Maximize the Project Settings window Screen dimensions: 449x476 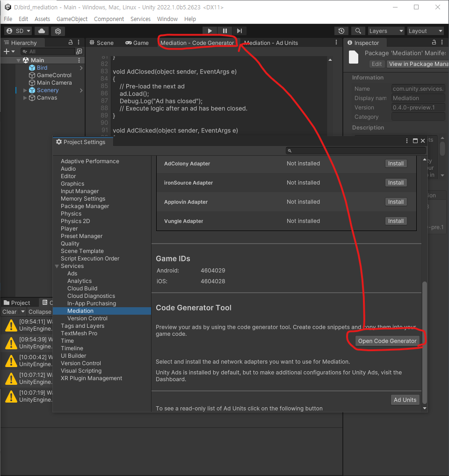(415, 141)
